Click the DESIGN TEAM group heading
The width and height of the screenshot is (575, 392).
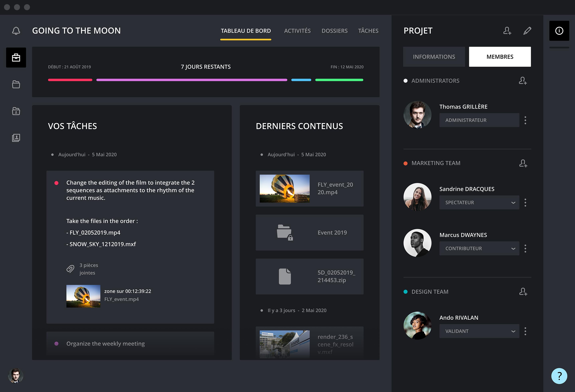point(430,292)
